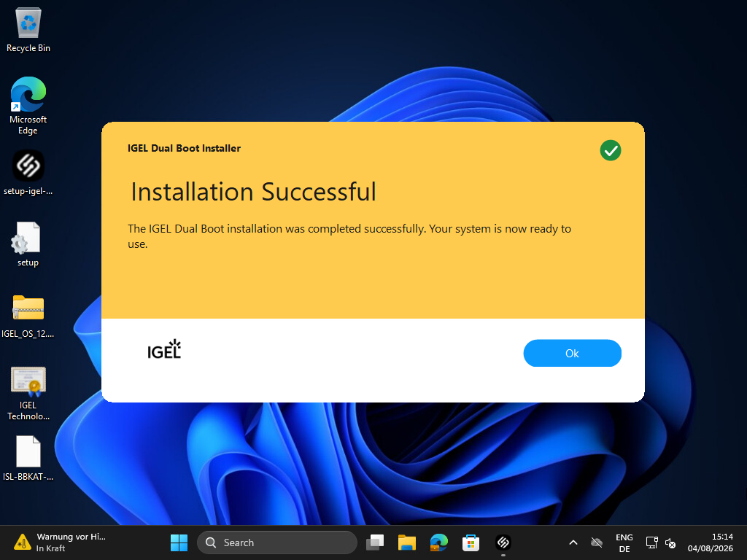Select the Microsoft Edge desktop shortcut

tap(28, 106)
